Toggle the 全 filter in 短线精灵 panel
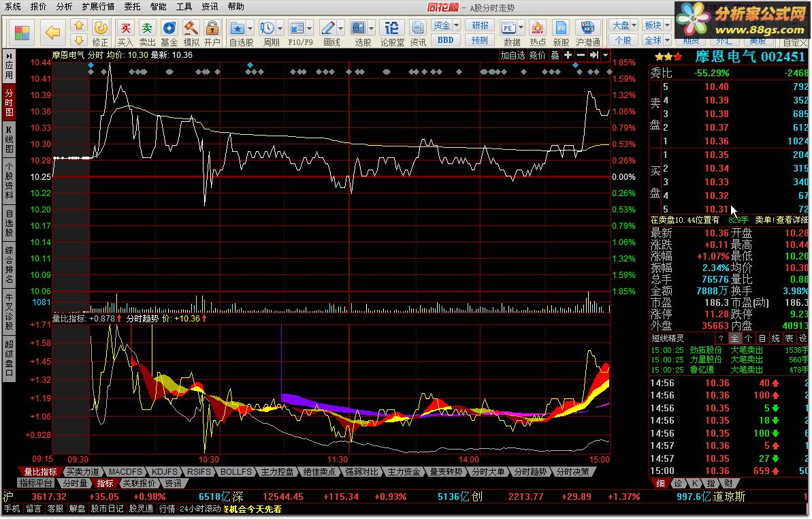Image resolution: width=812 pixels, height=519 pixels. tap(734, 339)
